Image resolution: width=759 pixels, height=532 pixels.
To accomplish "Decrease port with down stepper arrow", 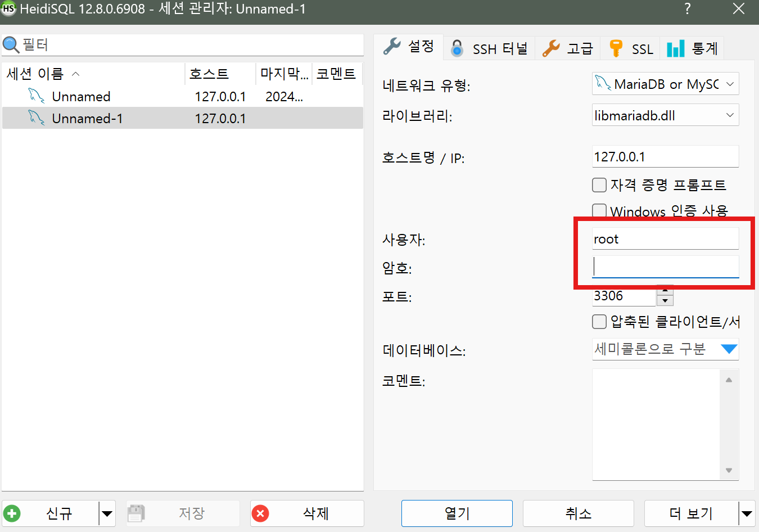I will point(665,301).
